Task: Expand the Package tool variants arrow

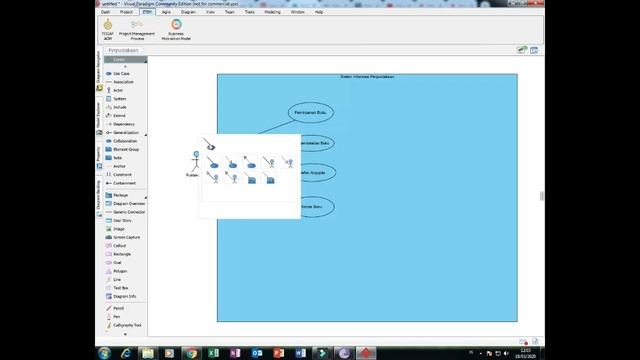Action: (x=146, y=197)
